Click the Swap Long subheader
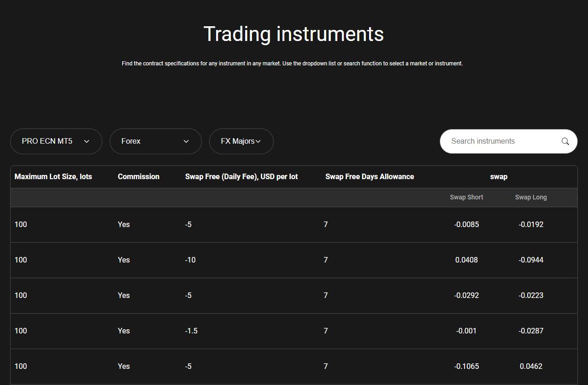This screenshot has width=588, height=385. point(531,197)
